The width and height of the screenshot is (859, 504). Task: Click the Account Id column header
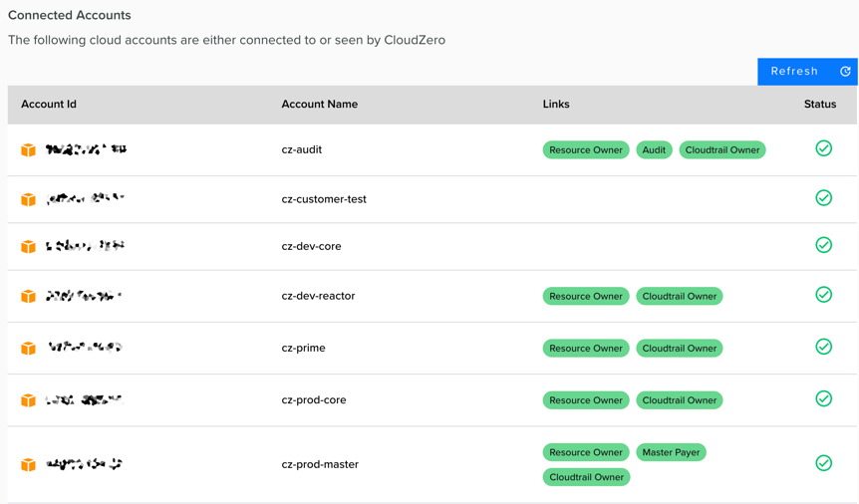tap(49, 104)
